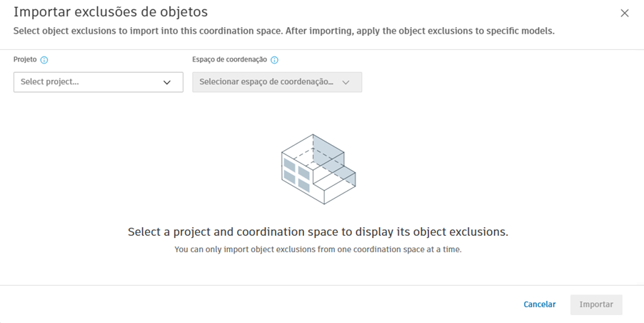
Task: Click the chevron in the coordination space selector
Action: pos(346,82)
